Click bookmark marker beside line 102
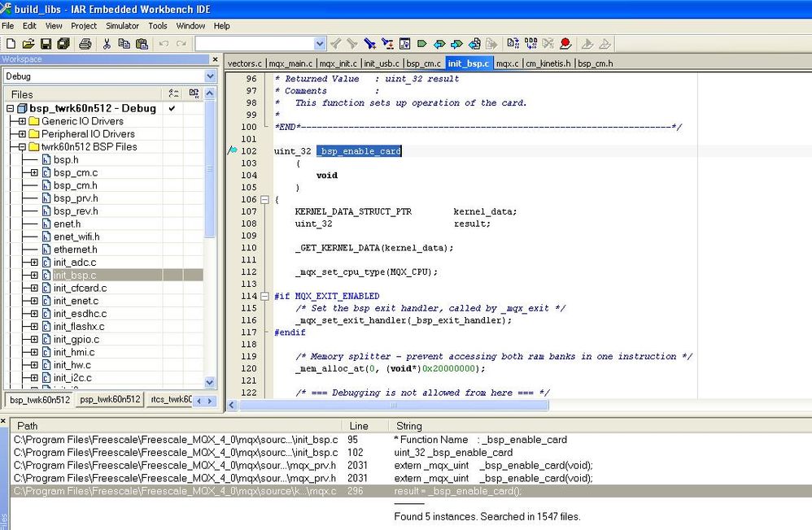Image resolution: width=812 pixels, height=530 pixels. click(x=232, y=150)
